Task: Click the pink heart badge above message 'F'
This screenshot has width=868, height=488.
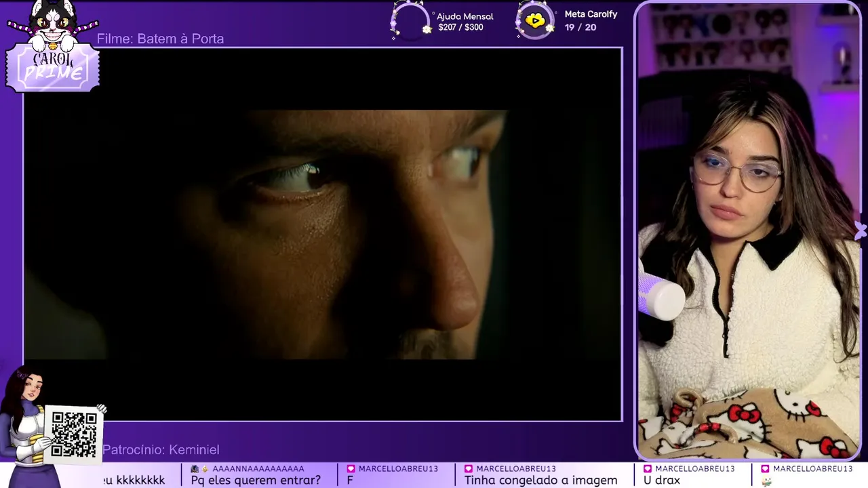Action: coord(351,469)
